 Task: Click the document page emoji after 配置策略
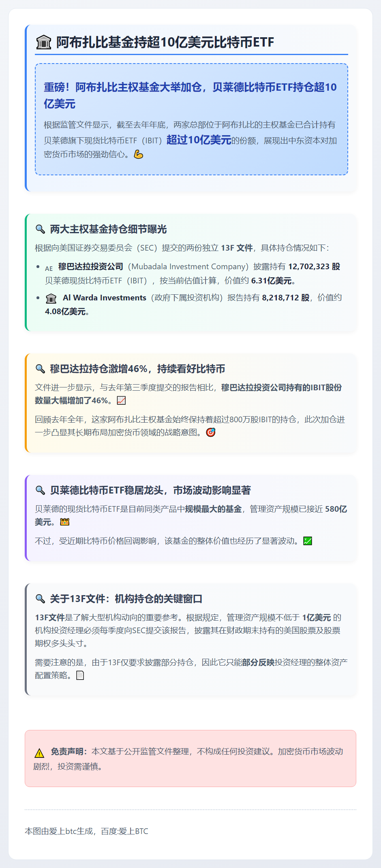click(x=80, y=675)
